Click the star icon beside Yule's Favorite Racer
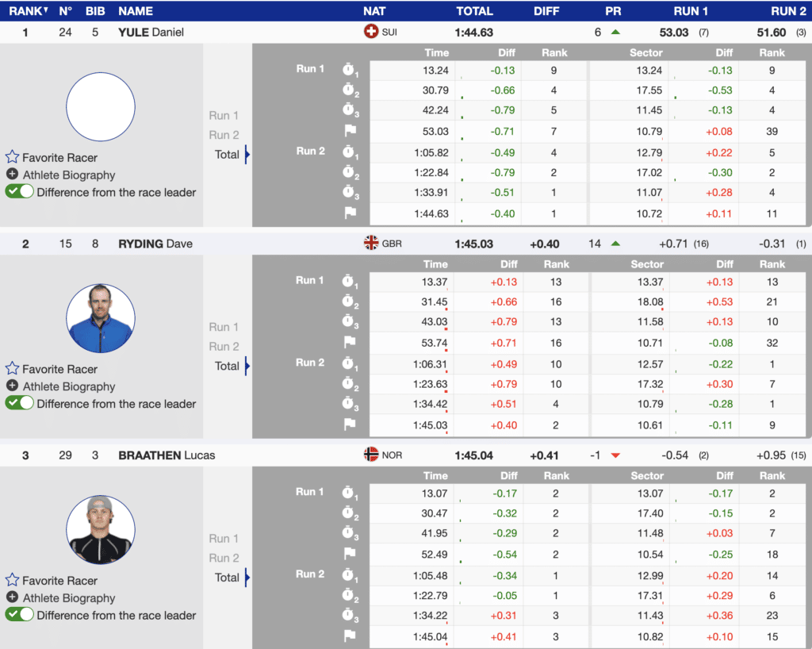 pos(12,157)
